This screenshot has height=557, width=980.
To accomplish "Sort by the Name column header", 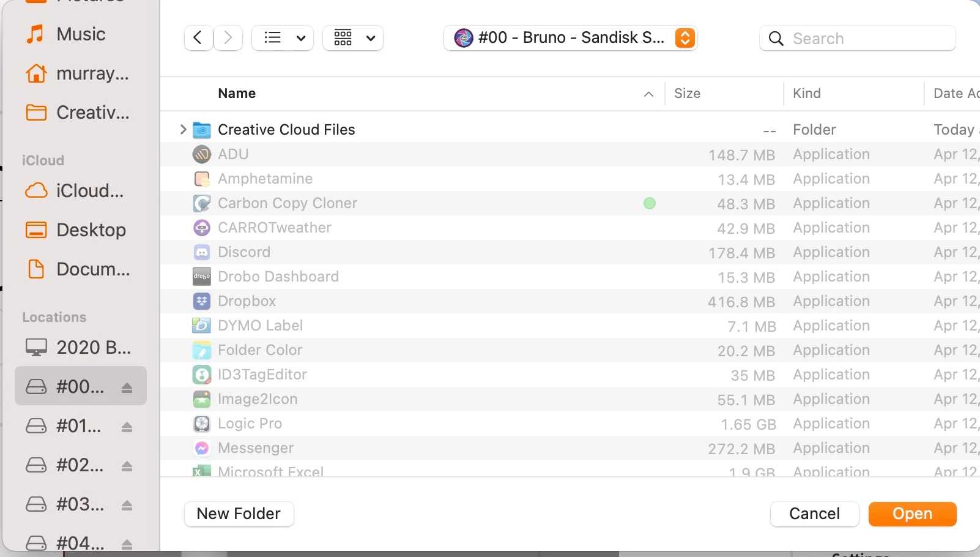I will tap(237, 93).
